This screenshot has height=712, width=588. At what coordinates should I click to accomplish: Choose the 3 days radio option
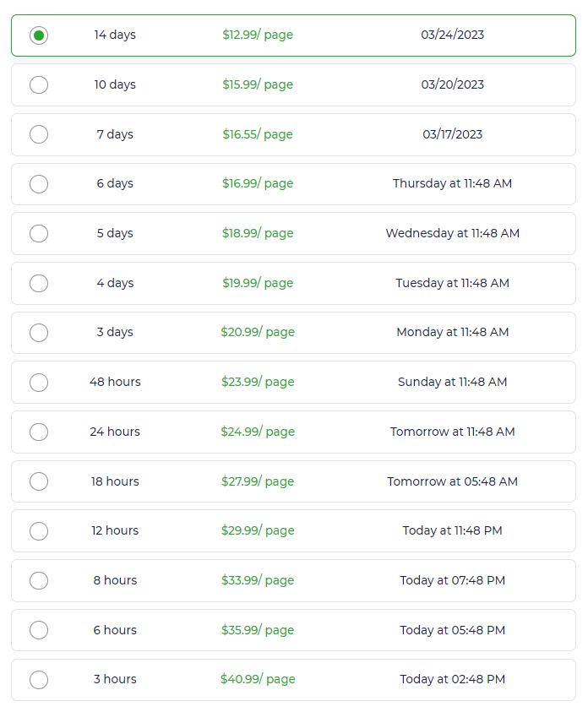tap(39, 333)
